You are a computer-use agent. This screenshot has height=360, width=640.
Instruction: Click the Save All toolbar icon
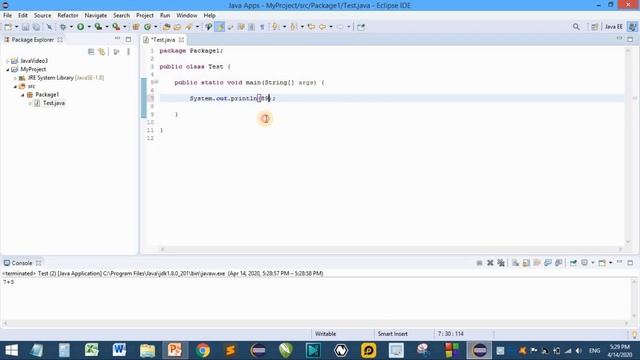[x=36, y=27]
